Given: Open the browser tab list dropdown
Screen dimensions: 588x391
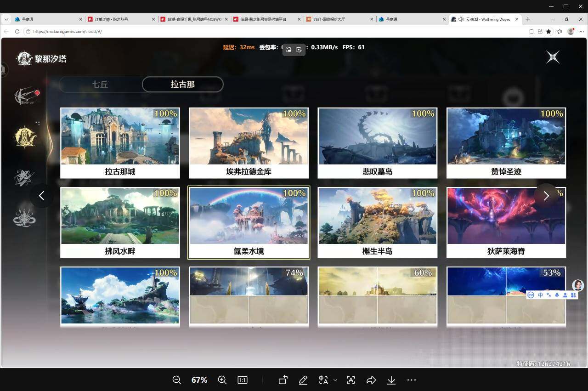Looking at the screenshot, I should pos(6,19).
